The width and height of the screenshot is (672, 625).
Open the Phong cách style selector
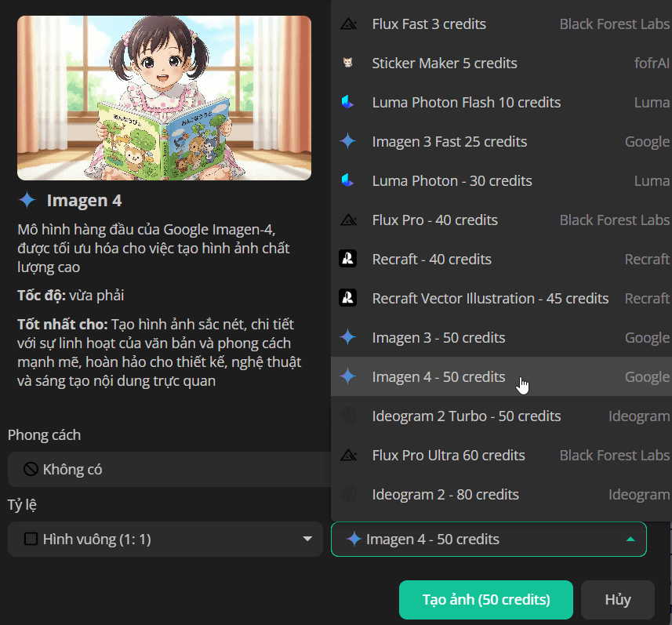tap(169, 469)
